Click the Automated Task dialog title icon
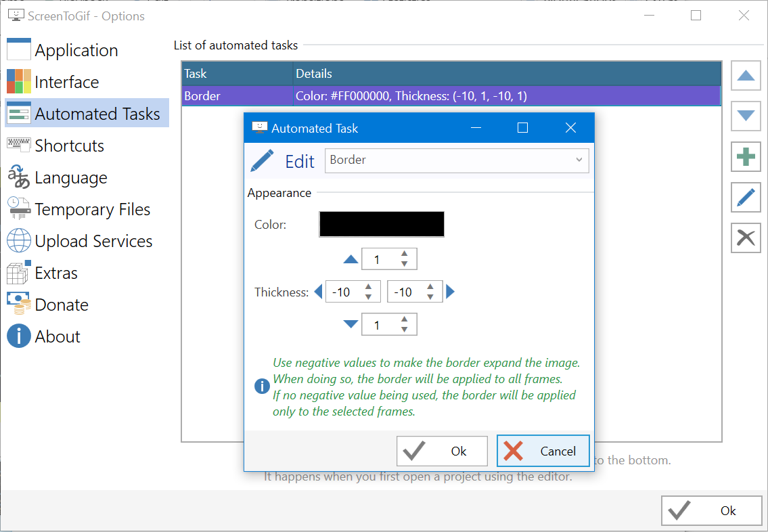The image size is (768, 532). coord(259,127)
